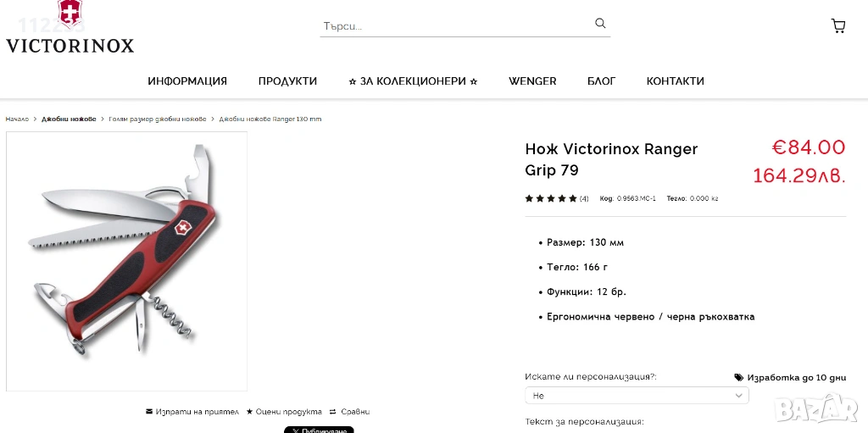Open the ИНФОРМАЦИЯ menu
The width and height of the screenshot is (868, 433).
[x=187, y=80]
